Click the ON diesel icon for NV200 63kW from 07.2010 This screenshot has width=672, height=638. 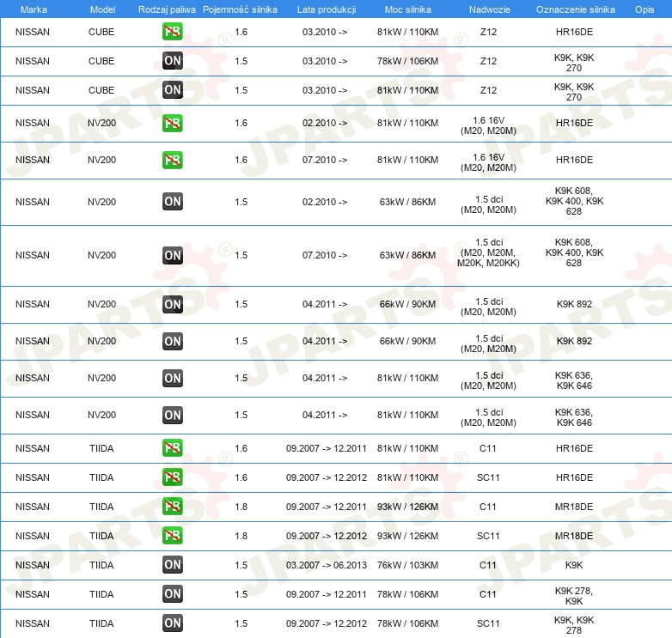click(172, 255)
